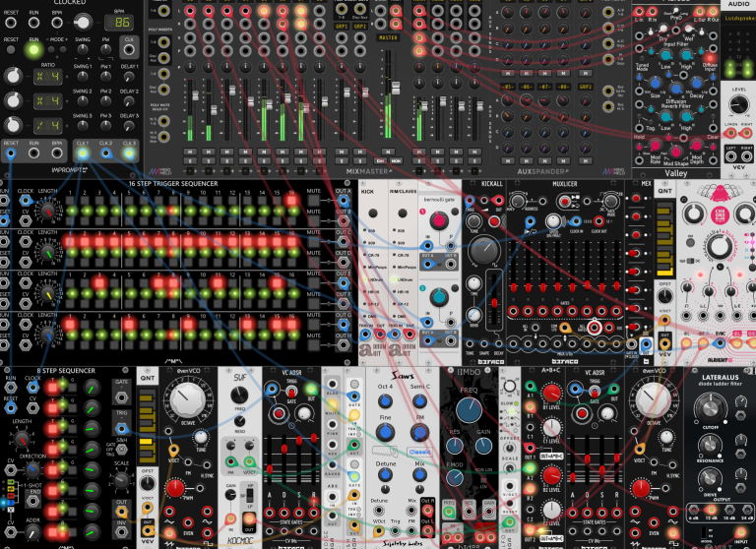The height and width of the screenshot is (549, 756).
Task: Click the Size knob on Valley Plateau
Action: tap(655, 84)
